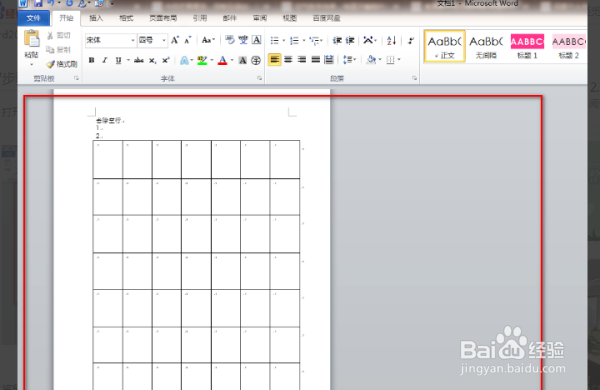Click the Word application icon in title bar

click(23, 3)
